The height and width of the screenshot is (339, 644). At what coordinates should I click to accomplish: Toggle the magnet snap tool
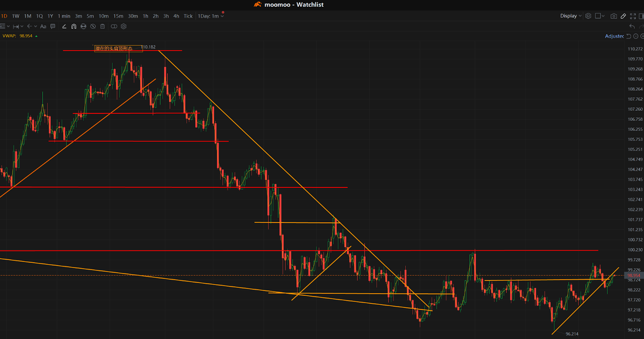click(74, 27)
